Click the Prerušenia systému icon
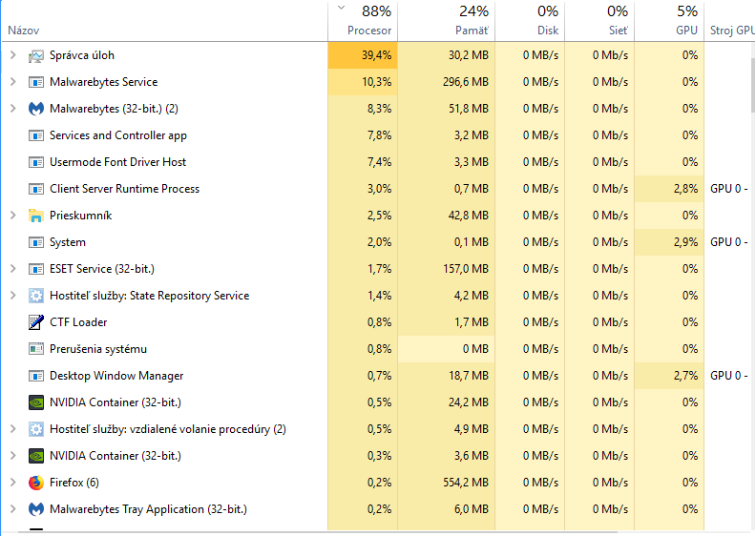 [36, 349]
